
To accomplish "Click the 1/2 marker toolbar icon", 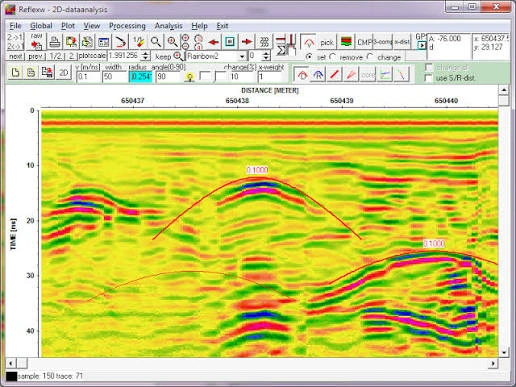I will pos(138,42).
